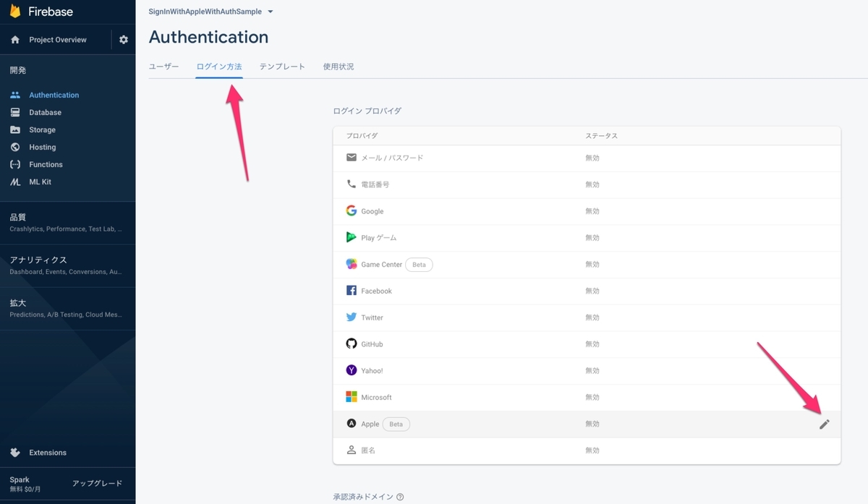Click the Game Center provider icon

352,264
